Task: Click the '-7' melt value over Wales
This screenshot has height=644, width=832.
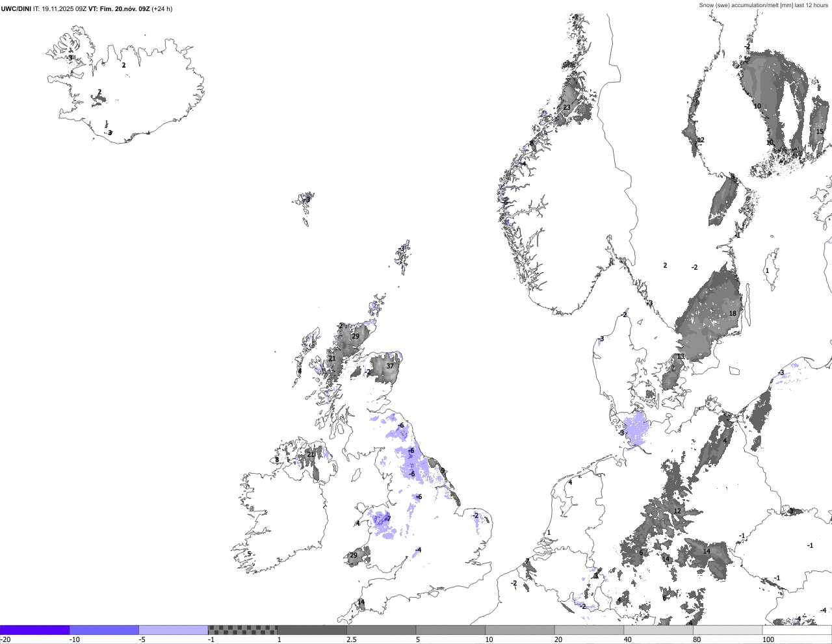Action: (x=387, y=518)
